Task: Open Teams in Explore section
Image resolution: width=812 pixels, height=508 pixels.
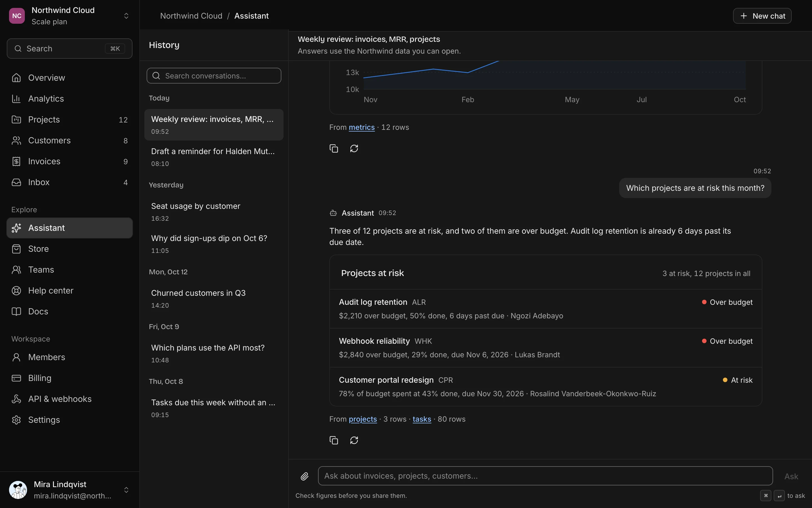Action: [x=69, y=270]
